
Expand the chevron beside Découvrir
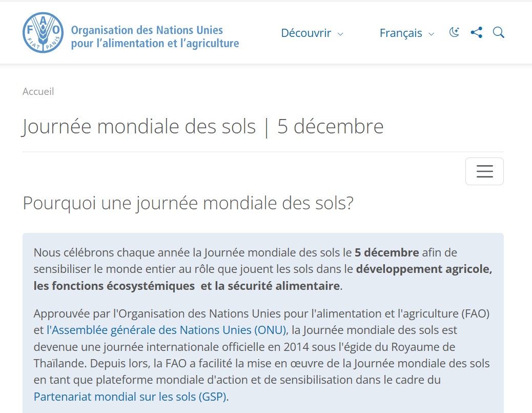tap(340, 34)
